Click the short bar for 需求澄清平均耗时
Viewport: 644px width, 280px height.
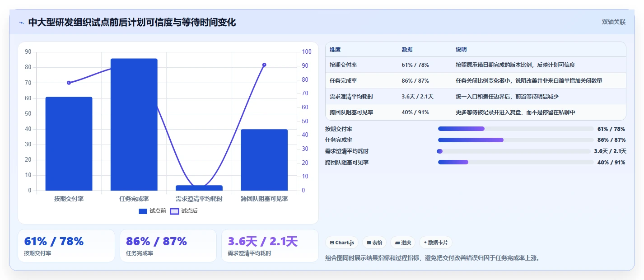[x=199, y=188]
